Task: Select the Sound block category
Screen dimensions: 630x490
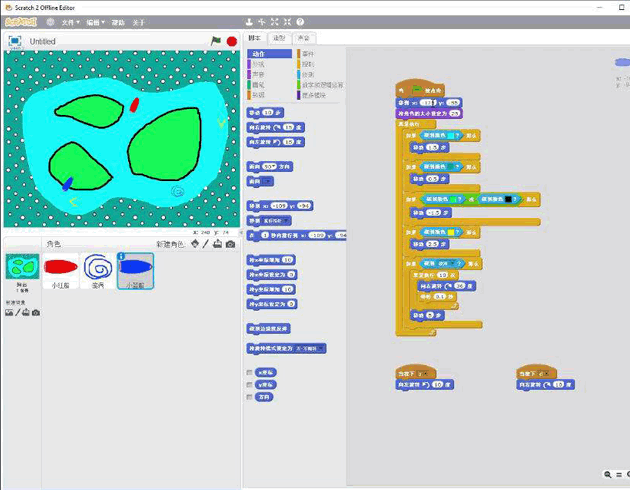Action: (258, 74)
